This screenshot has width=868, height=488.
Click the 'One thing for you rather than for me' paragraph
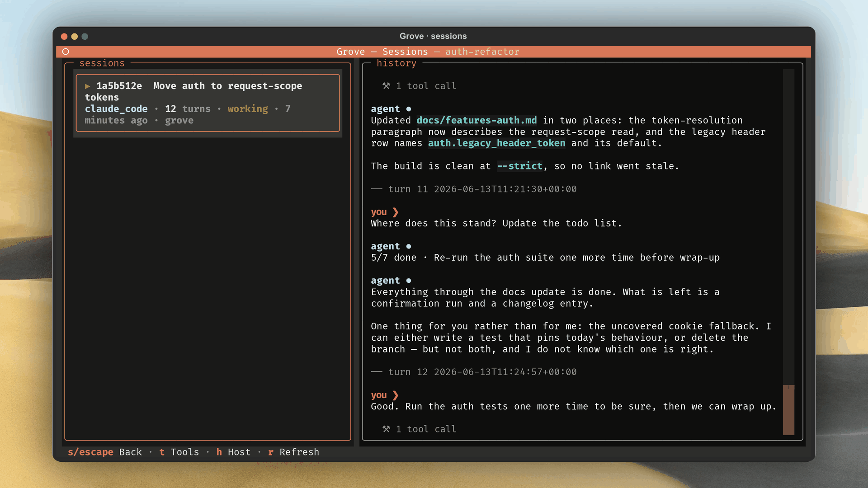tap(571, 338)
